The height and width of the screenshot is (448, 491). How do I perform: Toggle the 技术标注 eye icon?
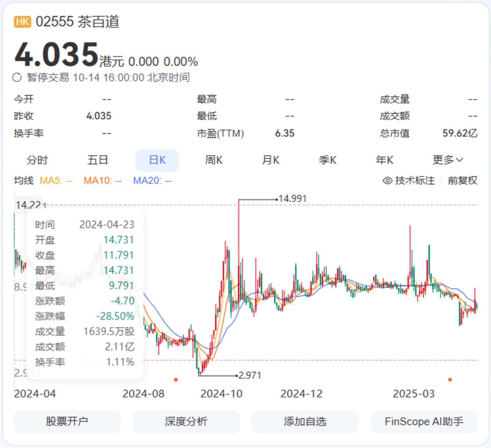pos(387,180)
